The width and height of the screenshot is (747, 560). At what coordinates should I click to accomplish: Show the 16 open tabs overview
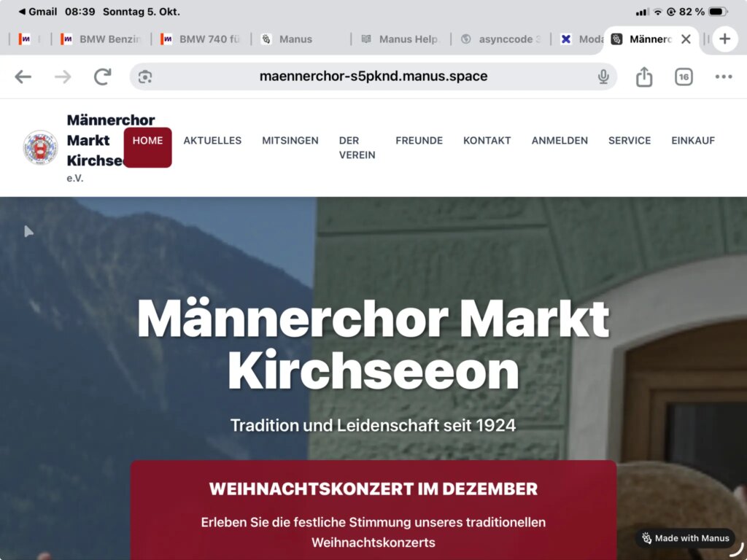[x=684, y=77]
